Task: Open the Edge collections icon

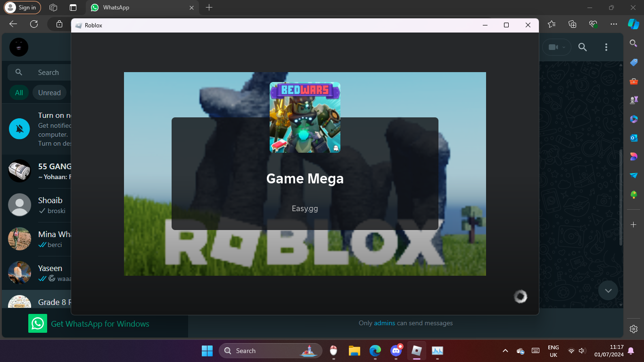Action: 572,24
